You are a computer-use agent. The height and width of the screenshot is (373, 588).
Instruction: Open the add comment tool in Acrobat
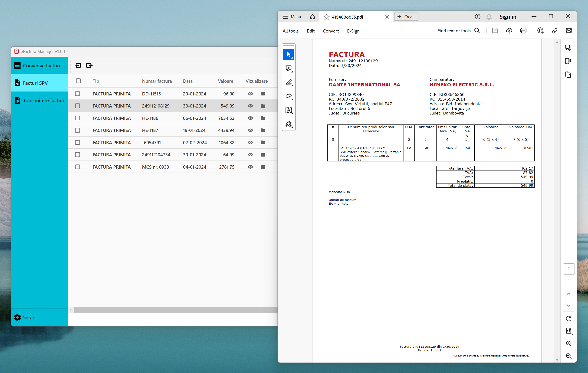pyautogui.click(x=289, y=68)
